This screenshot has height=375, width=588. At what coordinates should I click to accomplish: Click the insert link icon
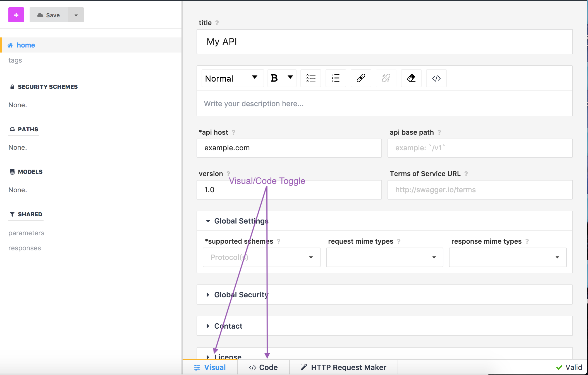click(x=361, y=78)
